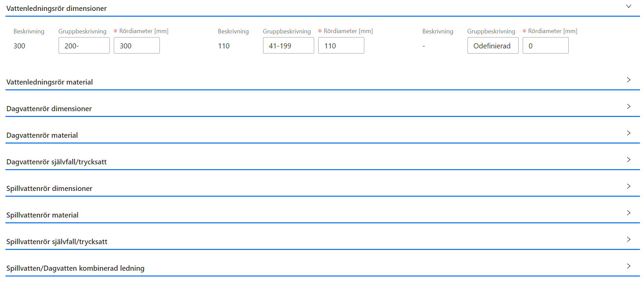The width and height of the screenshot is (644, 283).
Task: Open the Dagvattenrör material section title
Action: [x=42, y=135]
